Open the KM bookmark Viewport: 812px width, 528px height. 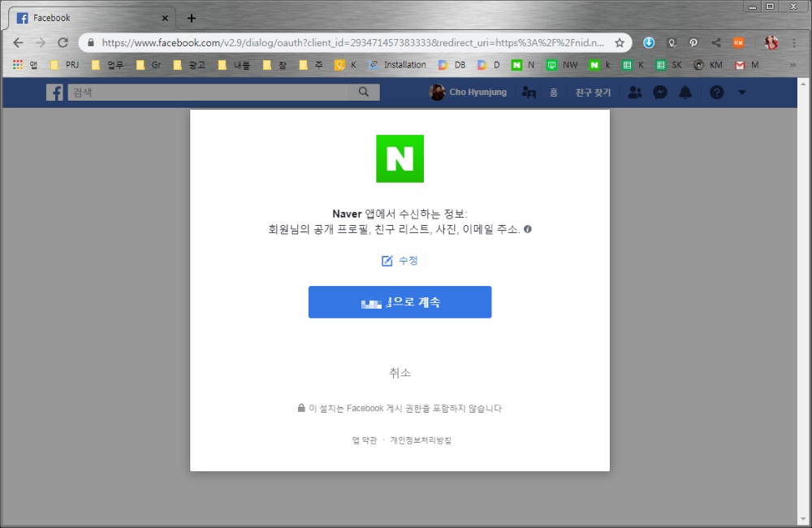708,65
